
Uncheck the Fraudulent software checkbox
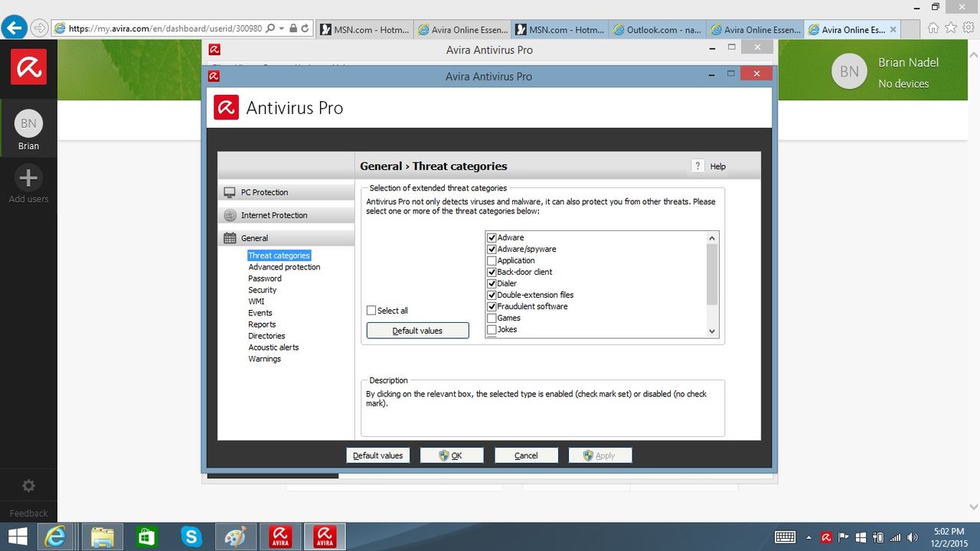tap(492, 307)
